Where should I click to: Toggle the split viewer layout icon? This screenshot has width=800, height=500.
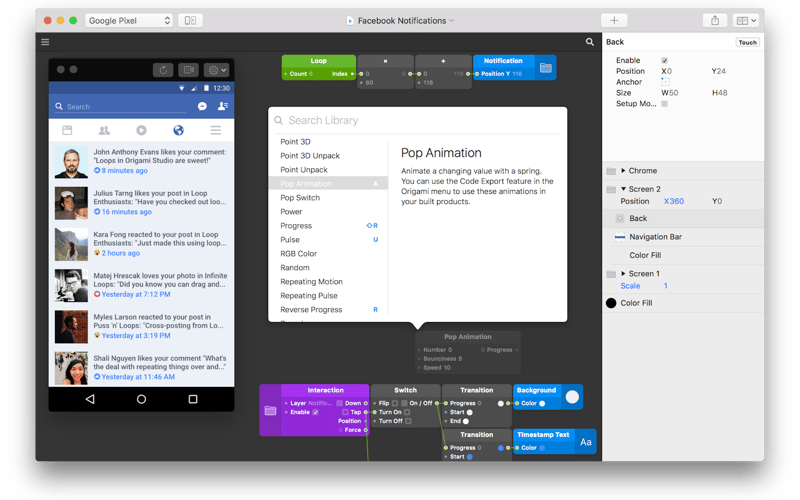pyautogui.click(x=190, y=20)
